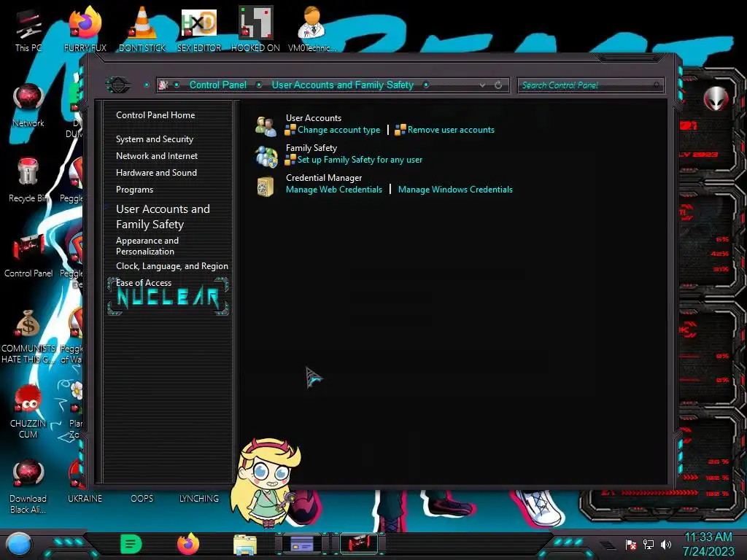Select Clock, Language, and Region in sidebar
The height and width of the screenshot is (560, 747).
(172, 266)
